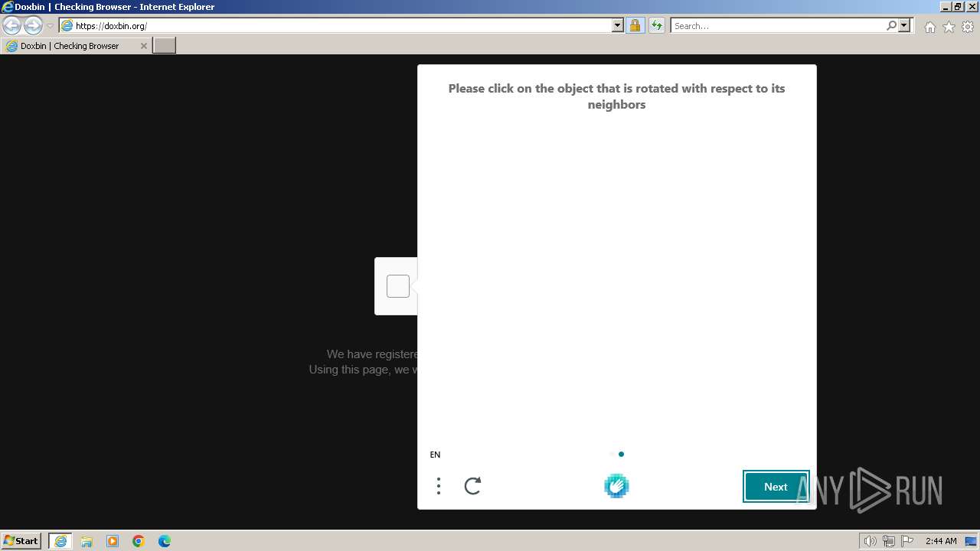Open the File Explorer taskbar icon
This screenshot has height=551, width=980.
pyautogui.click(x=87, y=541)
